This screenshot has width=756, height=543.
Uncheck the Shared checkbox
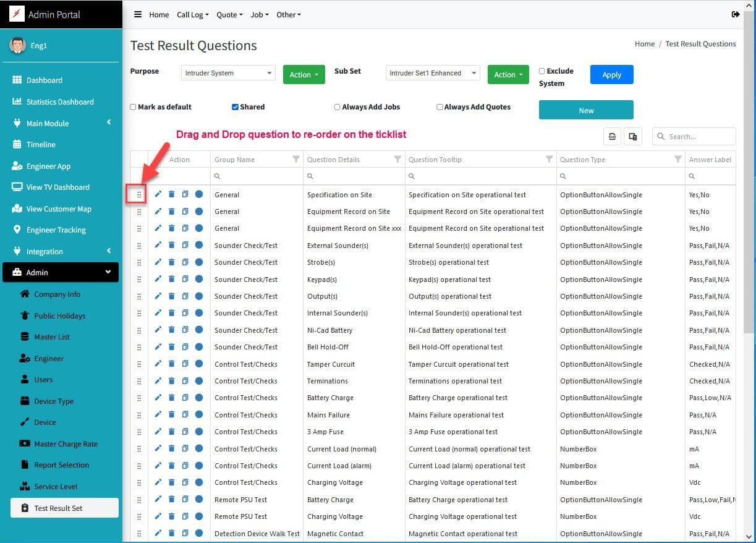pos(235,107)
